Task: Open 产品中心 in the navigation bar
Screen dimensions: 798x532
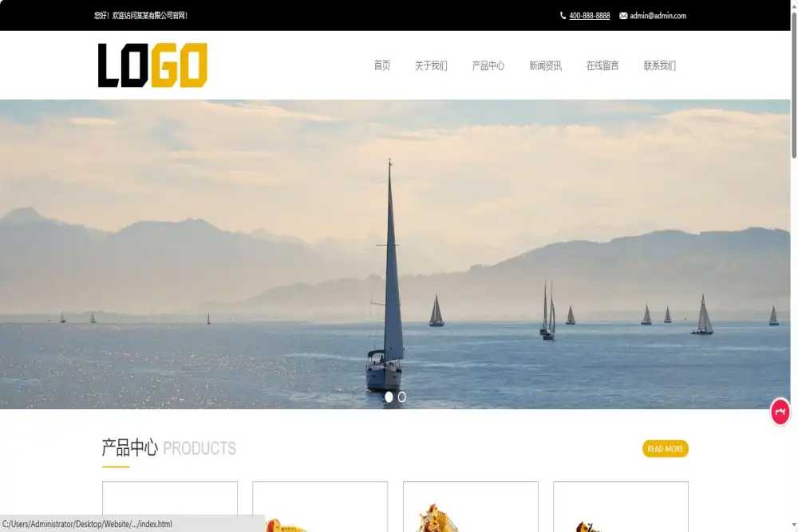Action: pyautogui.click(x=488, y=66)
